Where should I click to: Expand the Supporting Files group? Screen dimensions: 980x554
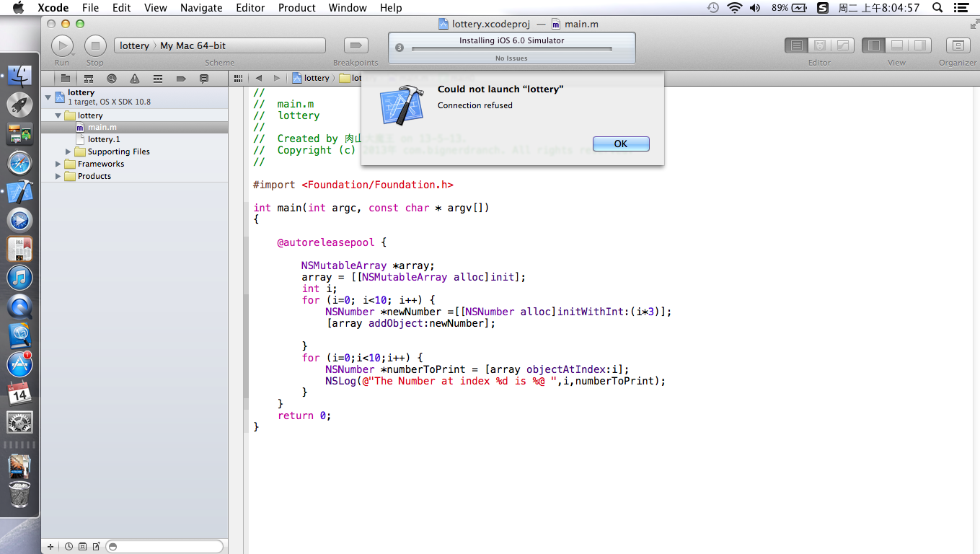pos(69,151)
